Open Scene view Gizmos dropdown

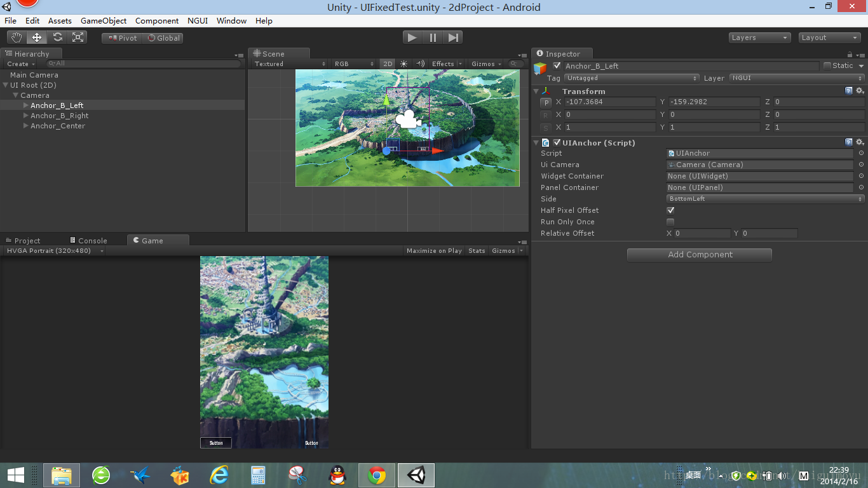click(486, 64)
